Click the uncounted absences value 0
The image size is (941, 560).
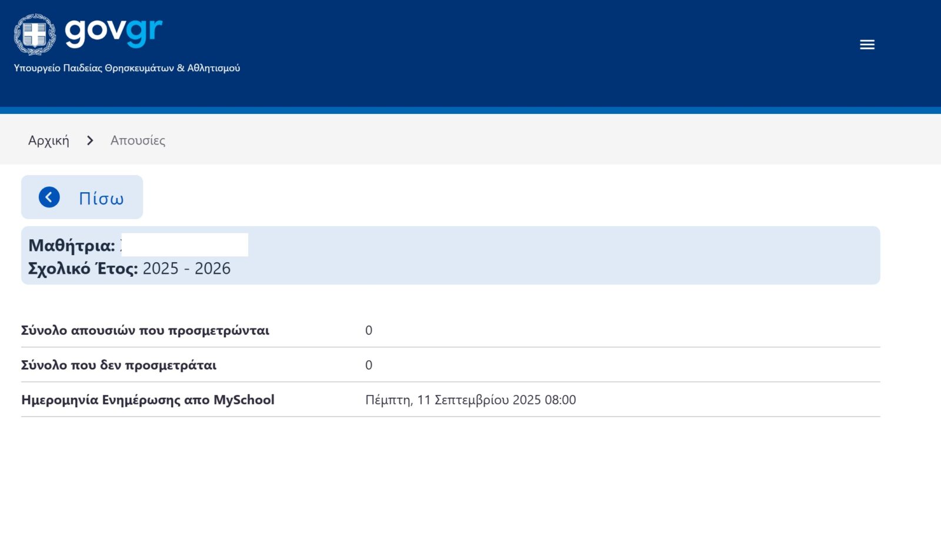(369, 365)
